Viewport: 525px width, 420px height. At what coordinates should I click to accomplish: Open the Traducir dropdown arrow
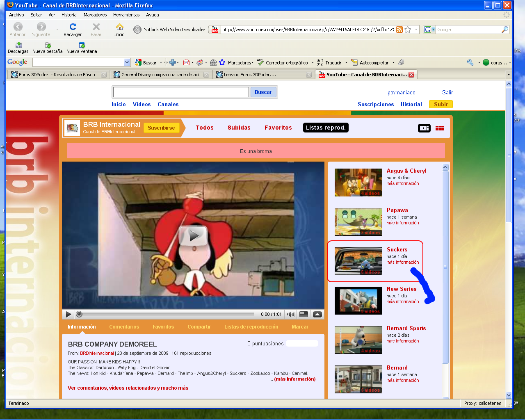point(346,63)
